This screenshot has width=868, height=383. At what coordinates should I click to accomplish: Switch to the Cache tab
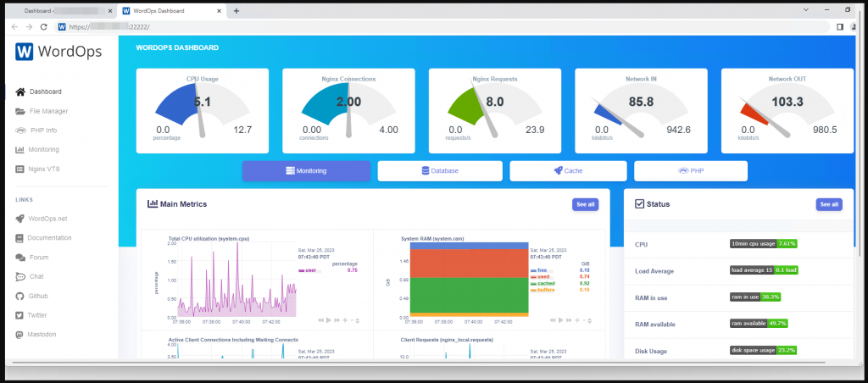pos(568,171)
